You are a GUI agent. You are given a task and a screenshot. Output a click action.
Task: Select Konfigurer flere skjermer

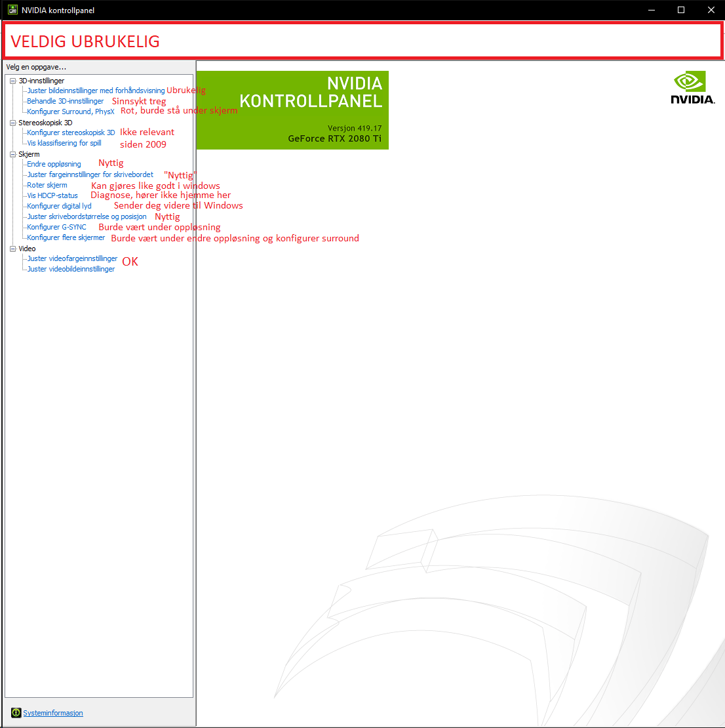[66, 237]
